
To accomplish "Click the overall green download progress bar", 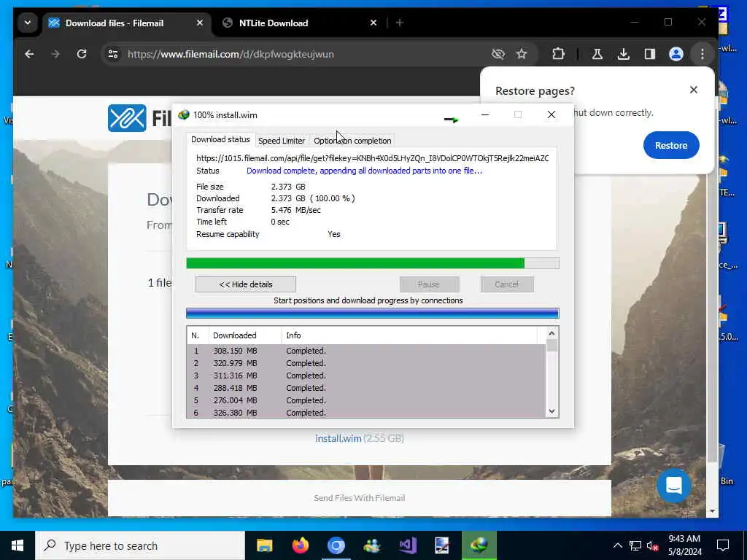I will click(373, 263).
